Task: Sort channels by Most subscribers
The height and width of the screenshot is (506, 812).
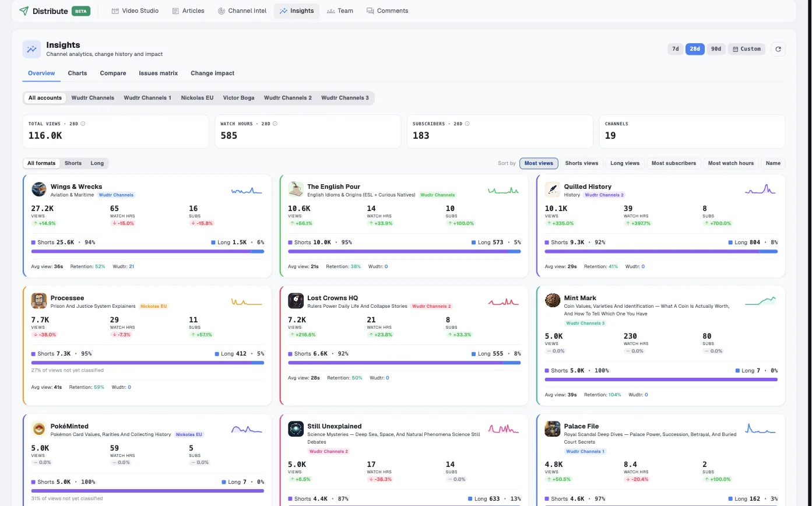Action: tap(674, 163)
